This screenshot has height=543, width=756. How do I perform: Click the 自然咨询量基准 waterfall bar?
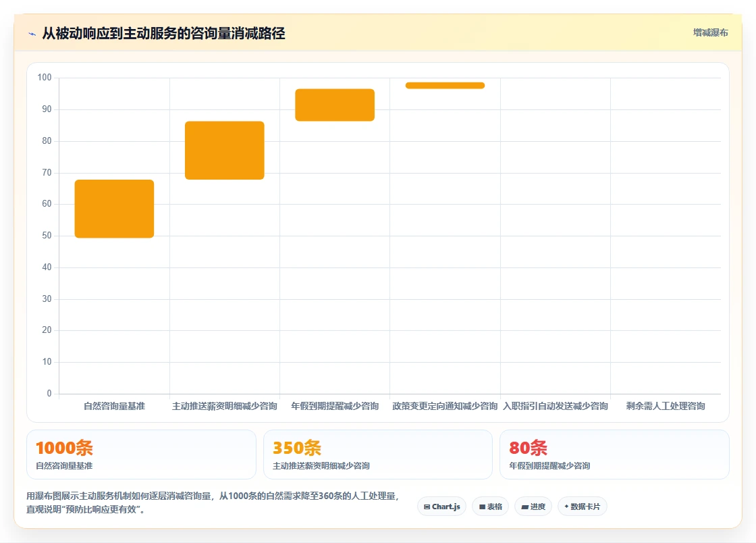pos(114,209)
